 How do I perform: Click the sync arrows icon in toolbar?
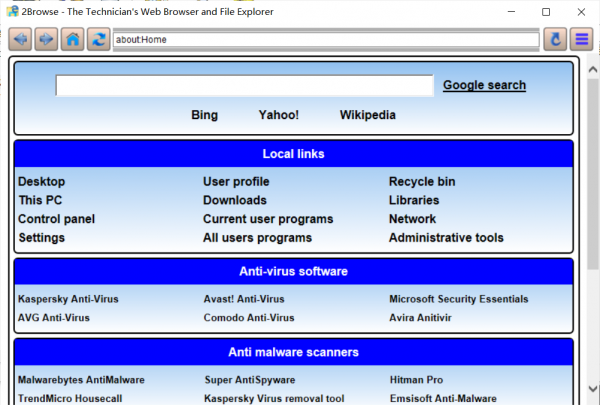tap(98, 39)
